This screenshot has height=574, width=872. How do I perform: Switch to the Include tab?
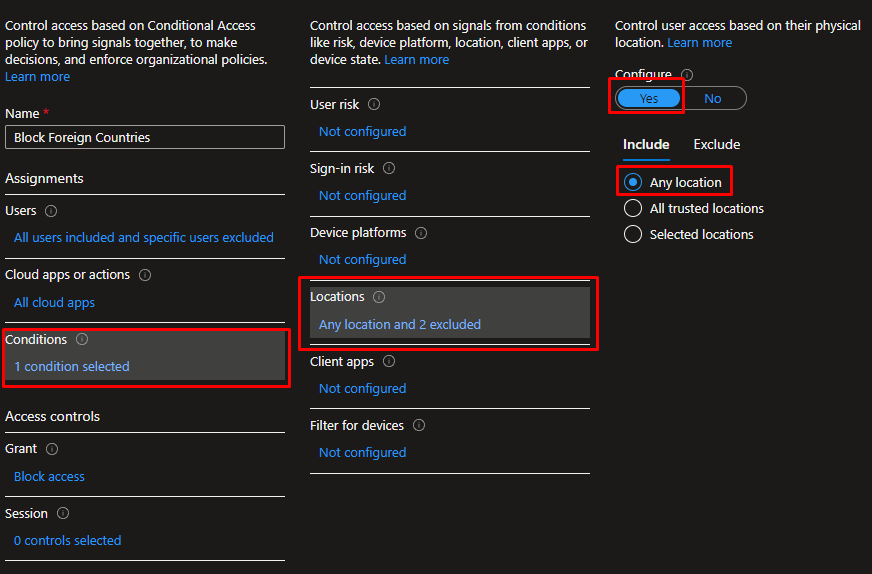(646, 145)
